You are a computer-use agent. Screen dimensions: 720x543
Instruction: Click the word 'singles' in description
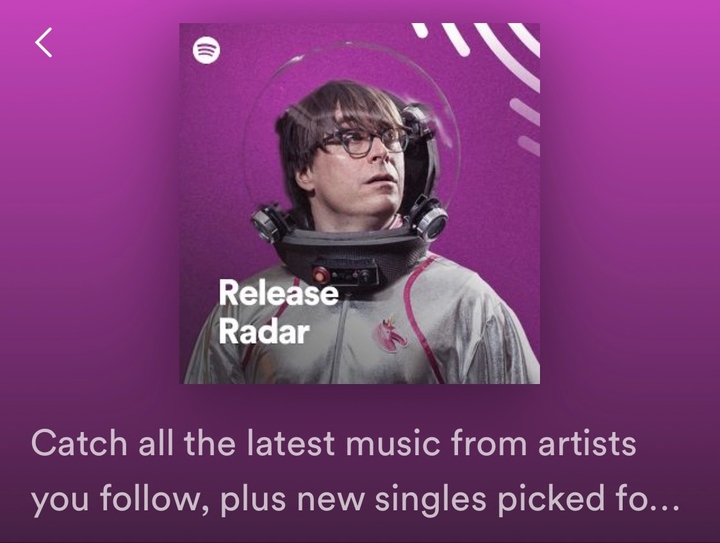(430, 501)
